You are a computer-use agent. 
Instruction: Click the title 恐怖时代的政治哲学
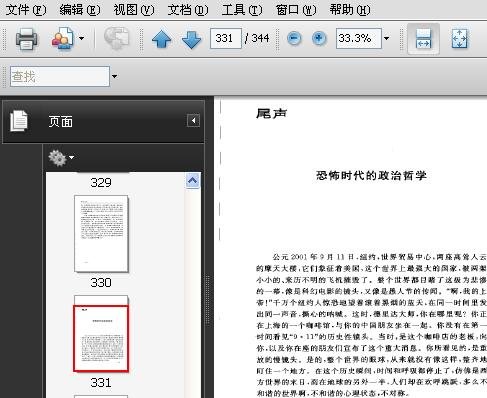pyautogui.click(x=371, y=175)
